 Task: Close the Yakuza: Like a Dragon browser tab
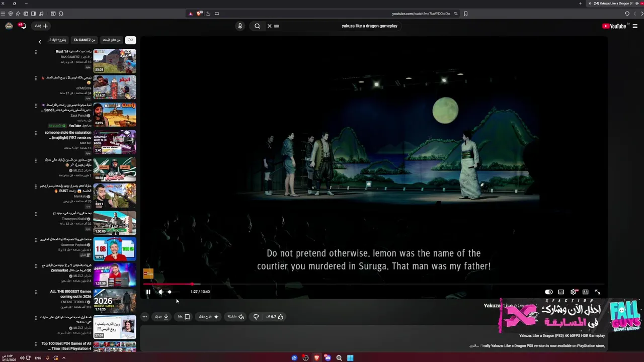(590, 4)
